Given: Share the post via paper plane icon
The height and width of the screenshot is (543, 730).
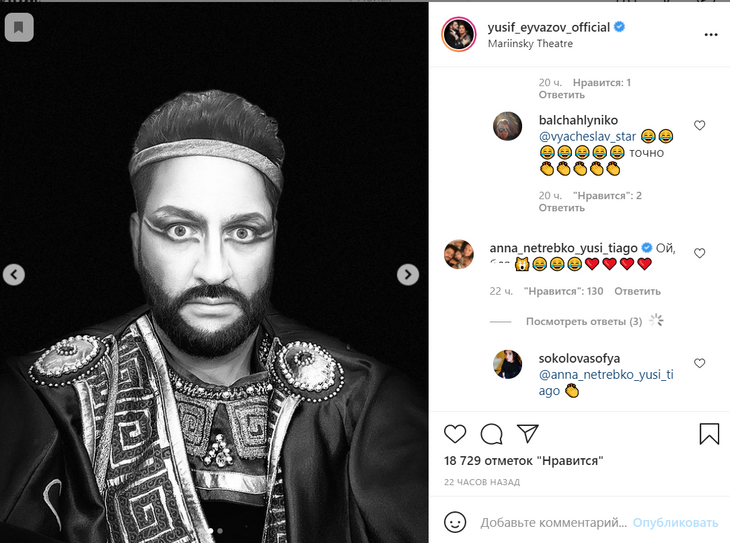Looking at the screenshot, I should 527,434.
